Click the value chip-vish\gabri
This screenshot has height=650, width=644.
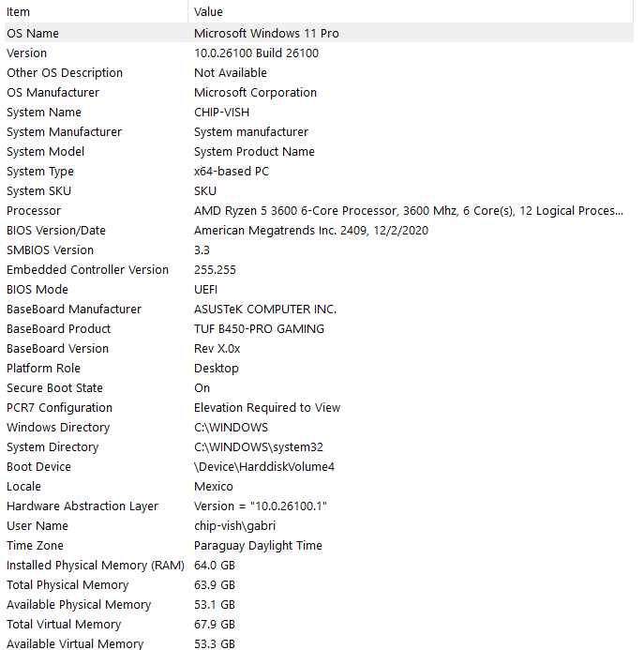[x=234, y=525]
